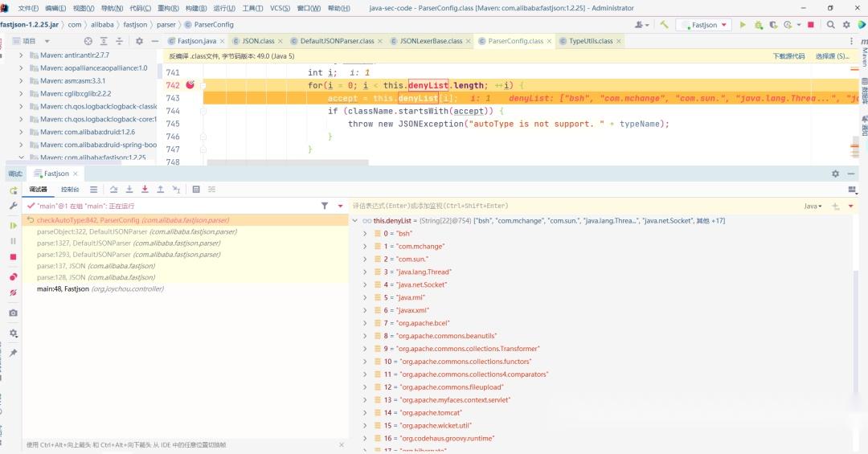Viewport: 868px width, 454px height.
Task: Expand Maven: asm:asm:3.3.1 node
Action: point(21,81)
